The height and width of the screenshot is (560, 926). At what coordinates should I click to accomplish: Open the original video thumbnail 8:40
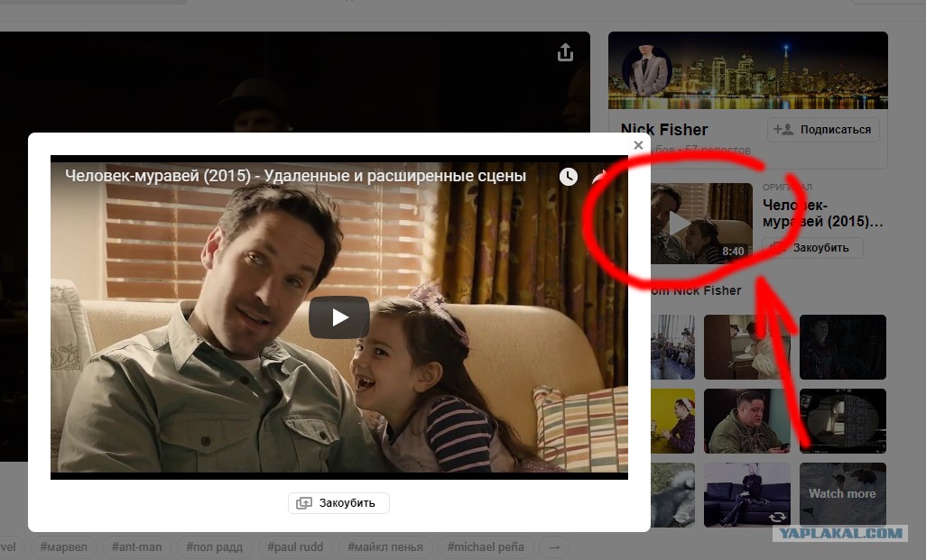[x=701, y=223]
